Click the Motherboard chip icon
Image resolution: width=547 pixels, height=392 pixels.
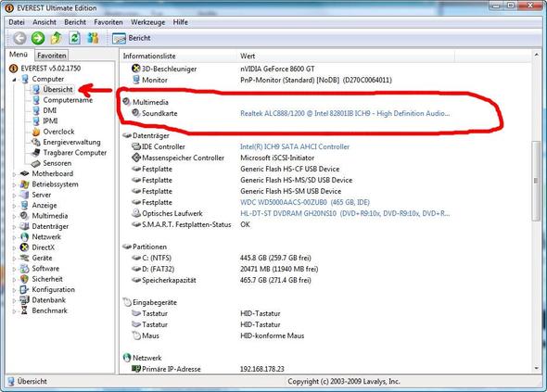[x=24, y=173]
